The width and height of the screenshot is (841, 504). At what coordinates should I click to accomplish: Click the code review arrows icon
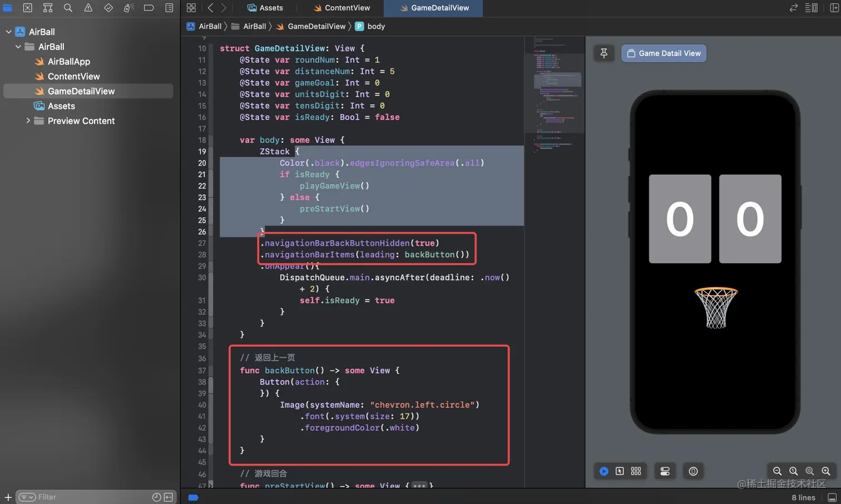794,8
